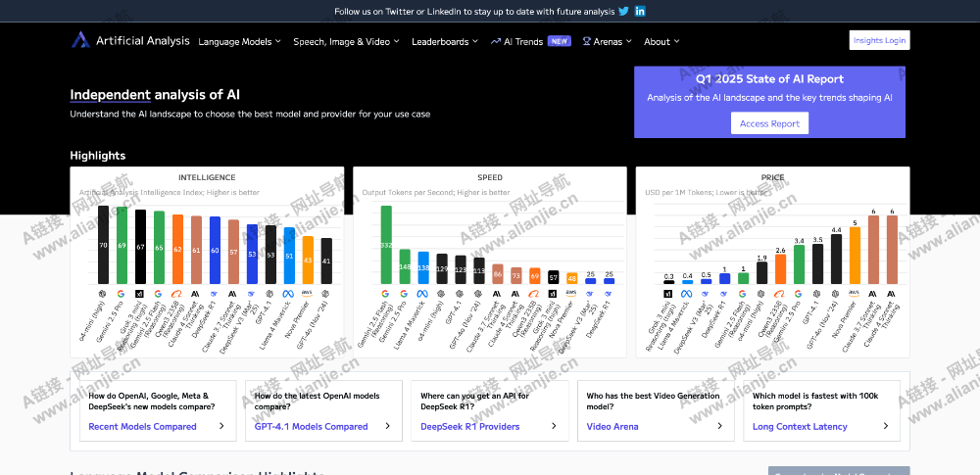Click AWS logo under Nova Premier in Speed chart
Viewport: 980px width, 475px height.
[571, 293]
